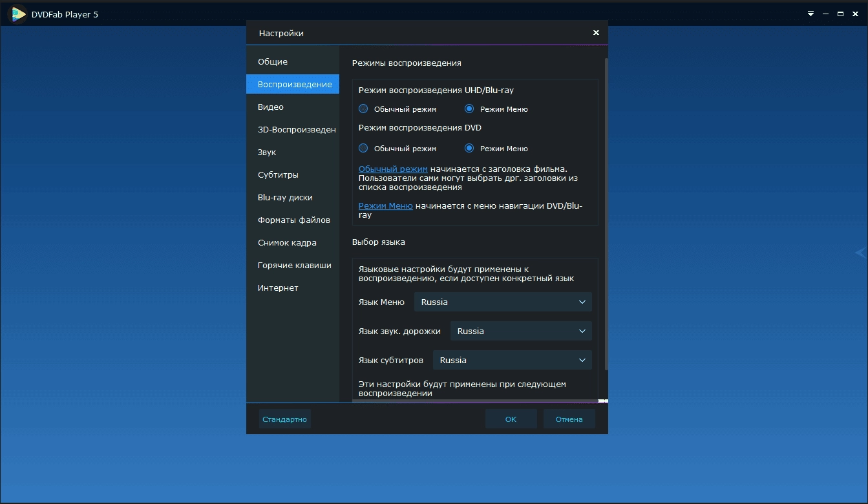Open the Язык звук. дорожки dropdown
868x504 pixels.
pyautogui.click(x=521, y=331)
